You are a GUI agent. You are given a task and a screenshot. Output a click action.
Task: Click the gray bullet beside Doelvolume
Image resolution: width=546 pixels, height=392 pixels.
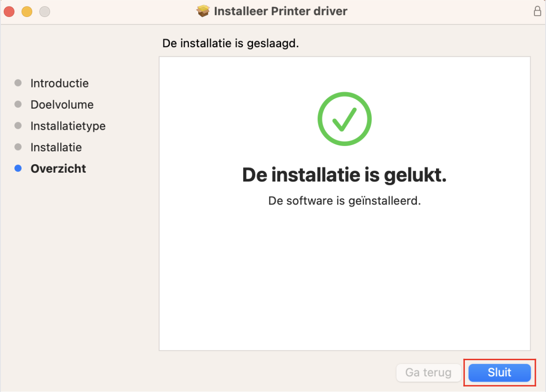(18, 104)
